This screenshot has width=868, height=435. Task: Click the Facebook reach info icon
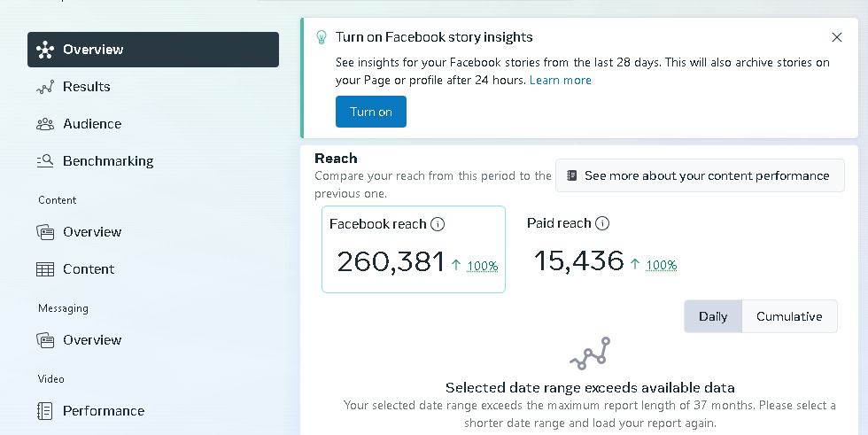[x=438, y=224]
